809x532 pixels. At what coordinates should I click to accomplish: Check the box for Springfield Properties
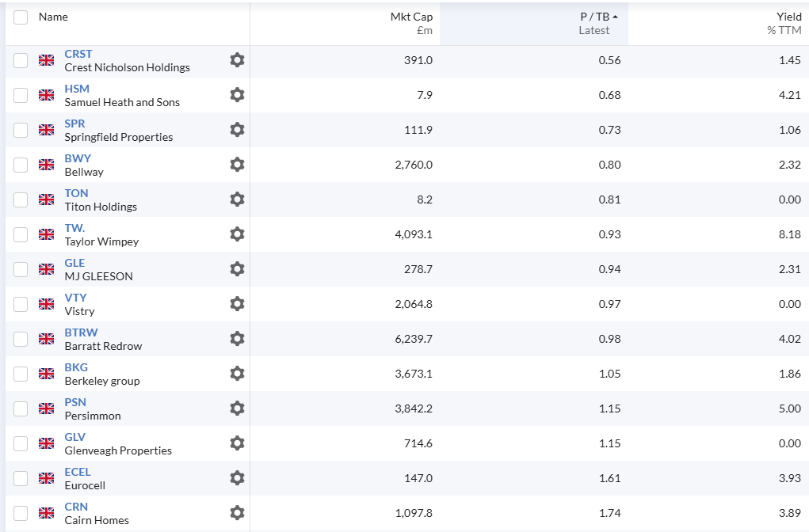point(21,130)
